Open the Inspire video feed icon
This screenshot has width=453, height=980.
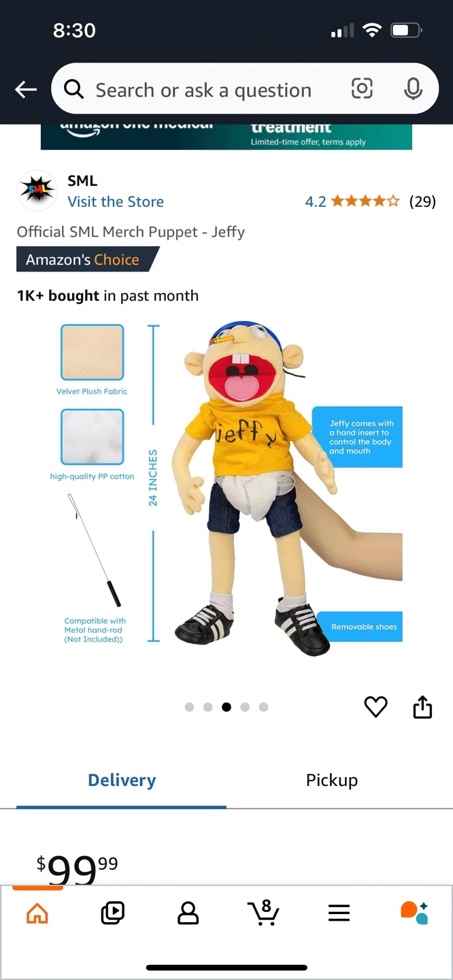[x=112, y=913]
